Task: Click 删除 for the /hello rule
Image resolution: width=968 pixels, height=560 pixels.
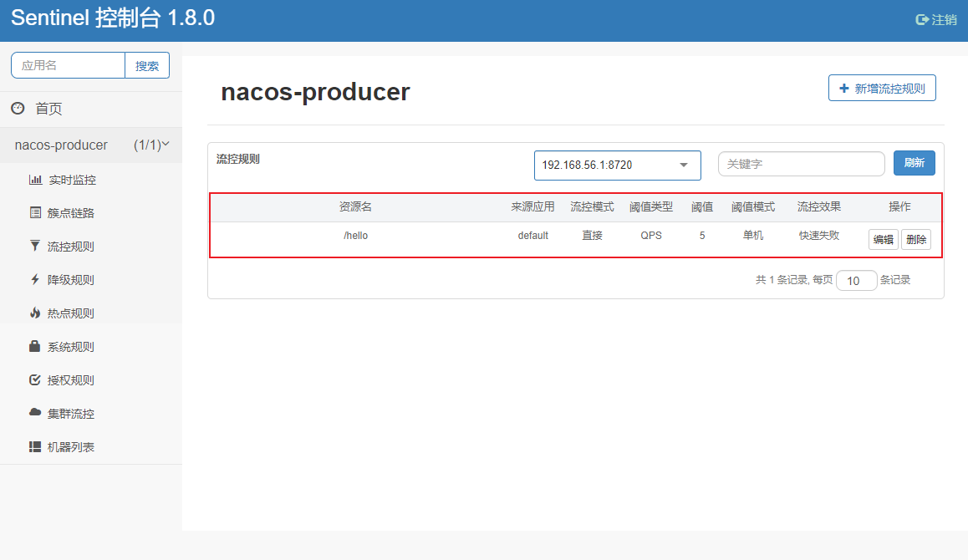Action: 916,240
